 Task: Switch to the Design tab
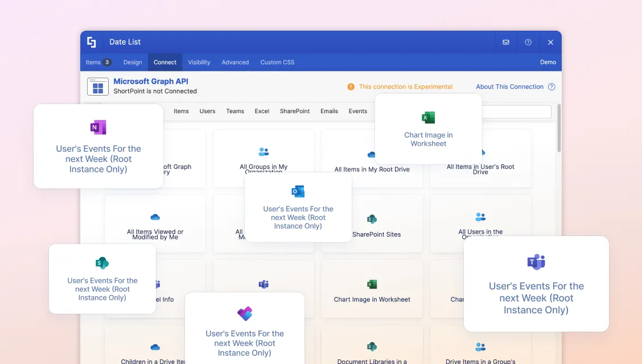click(x=132, y=62)
